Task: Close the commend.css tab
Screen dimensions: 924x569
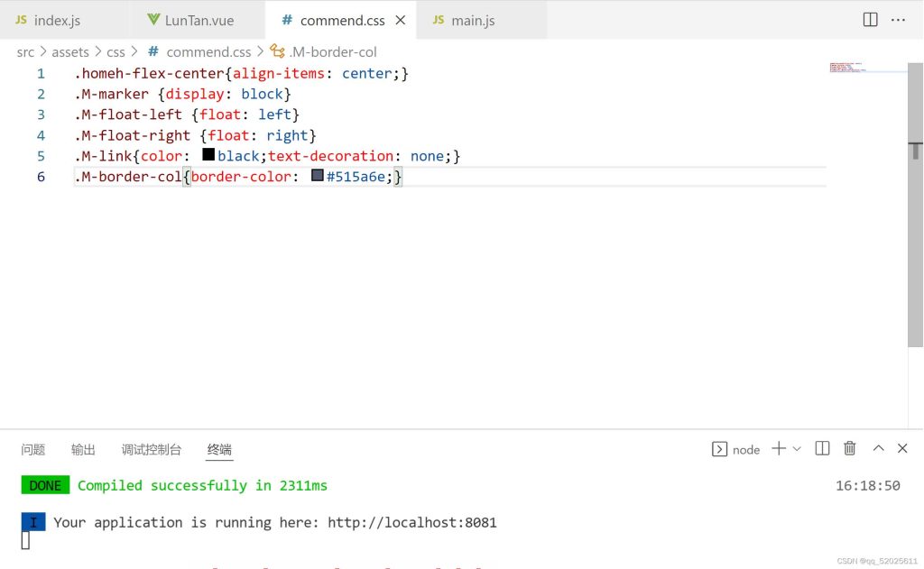Action: [x=401, y=20]
